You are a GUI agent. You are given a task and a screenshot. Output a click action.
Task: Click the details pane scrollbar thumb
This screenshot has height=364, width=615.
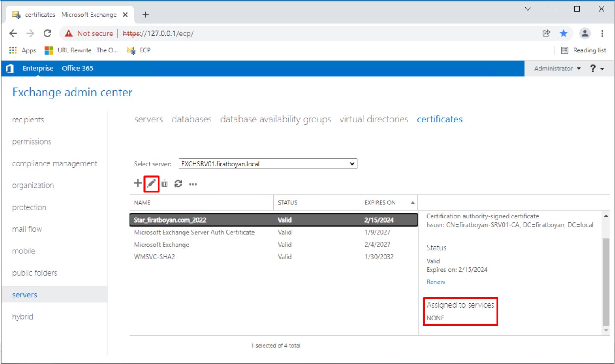[x=606, y=282]
